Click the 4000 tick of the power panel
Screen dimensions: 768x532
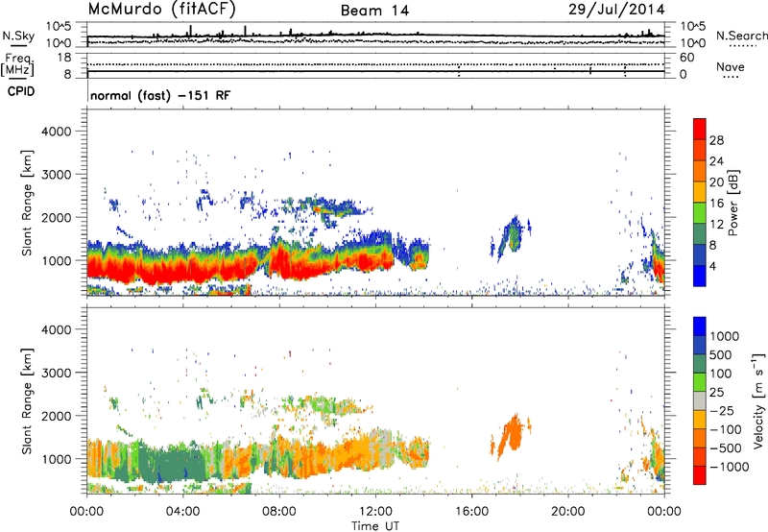pyautogui.click(x=56, y=132)
